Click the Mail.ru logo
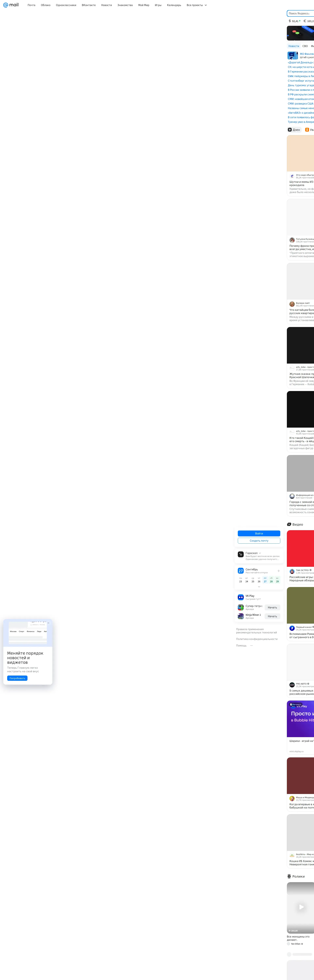The height and width of the screenshot is (980, 314). tap(11, 5)
